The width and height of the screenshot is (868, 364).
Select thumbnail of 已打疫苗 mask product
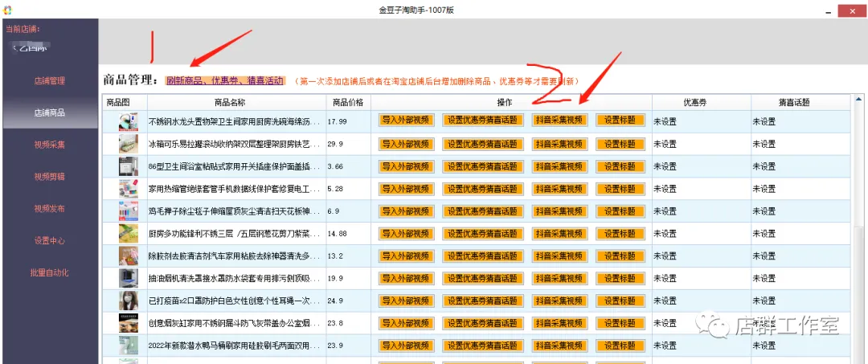coord(129,301)
